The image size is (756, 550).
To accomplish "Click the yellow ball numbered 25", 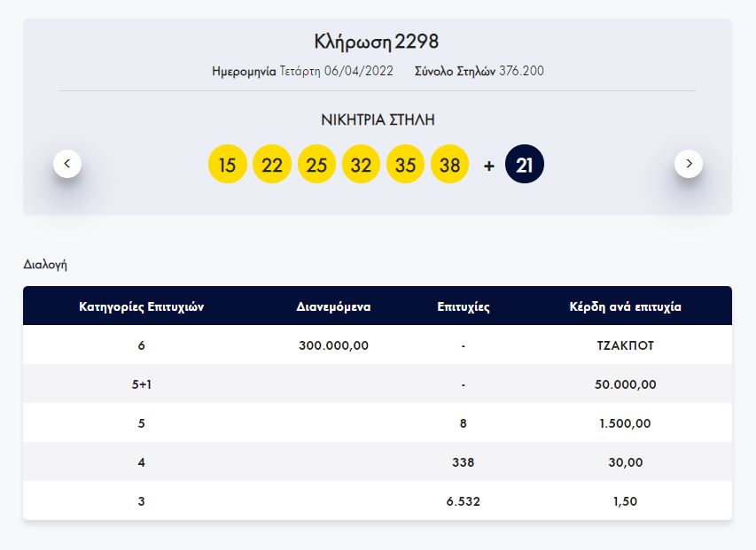I will (316, 165).
